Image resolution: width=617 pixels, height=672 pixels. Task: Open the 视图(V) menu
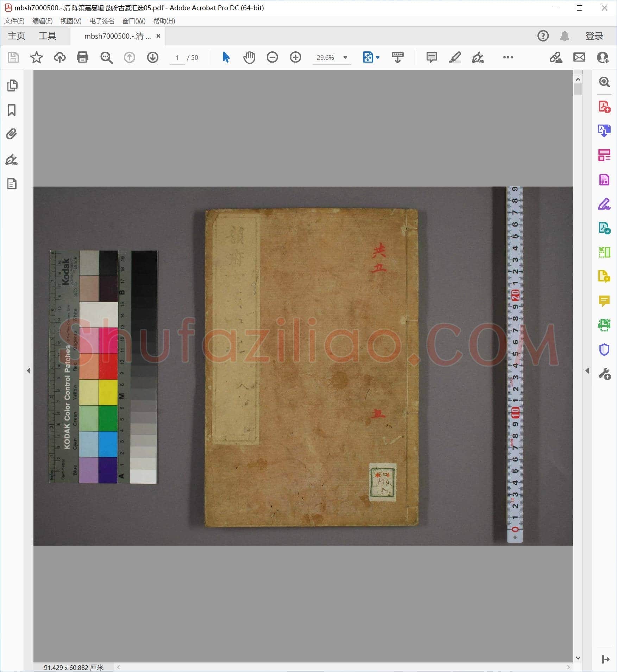71,21
